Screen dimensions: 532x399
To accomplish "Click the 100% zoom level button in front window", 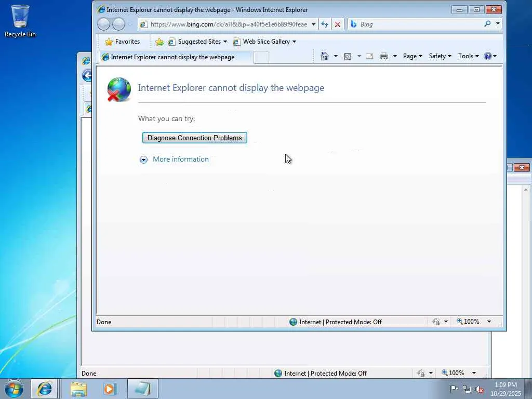I will [x=468, y=321].
